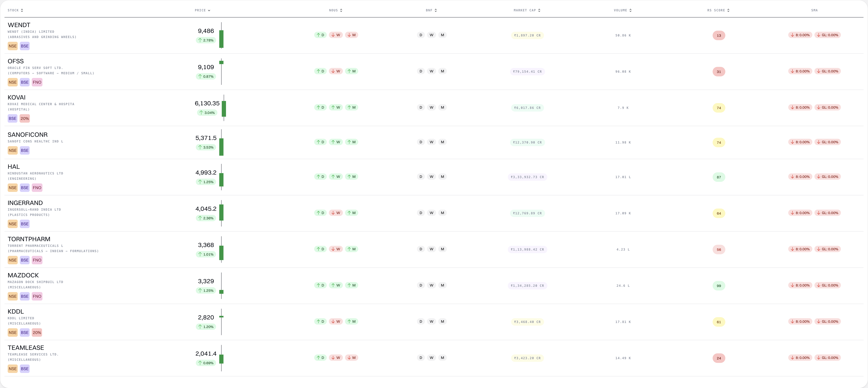Click KOVAI BNF M pill
This screenshot has width=868, height=388.
442,107
